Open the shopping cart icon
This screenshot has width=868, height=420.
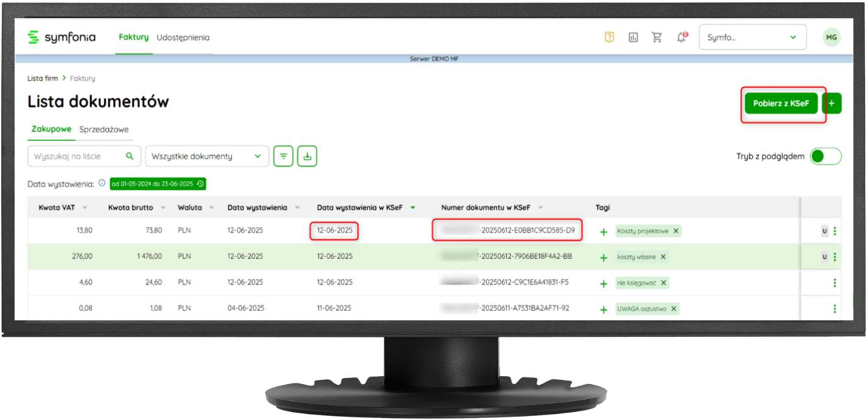tap(657, 37)
